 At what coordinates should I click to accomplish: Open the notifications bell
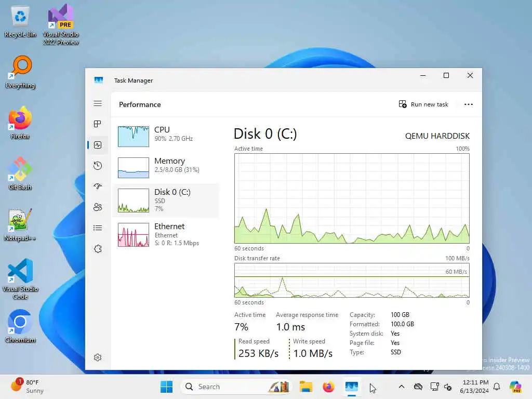point(497,387)
